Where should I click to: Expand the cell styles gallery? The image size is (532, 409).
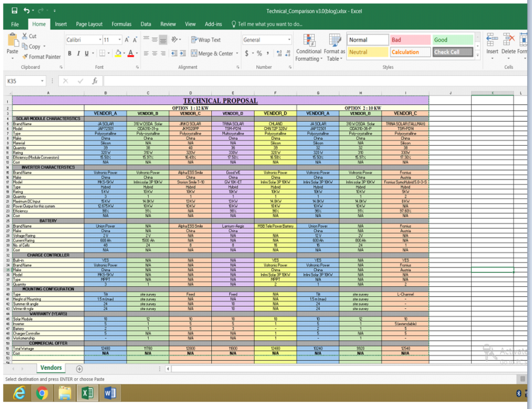[x=478, y=55]
